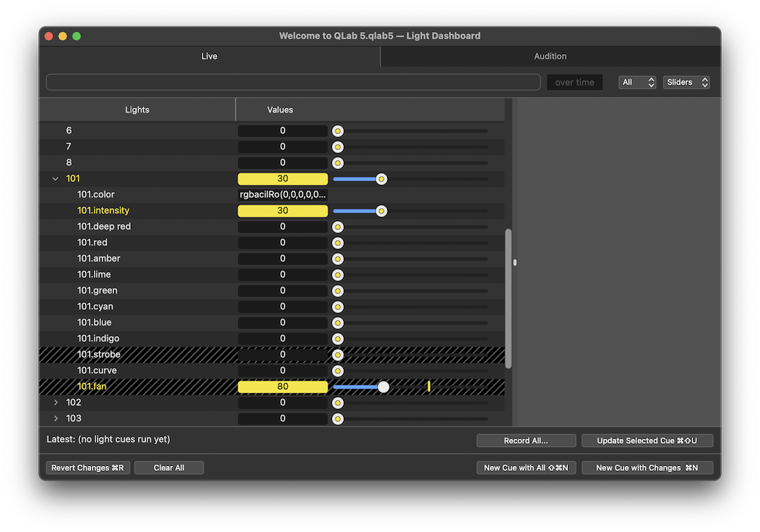Click the Clear All button

(169, 468)
